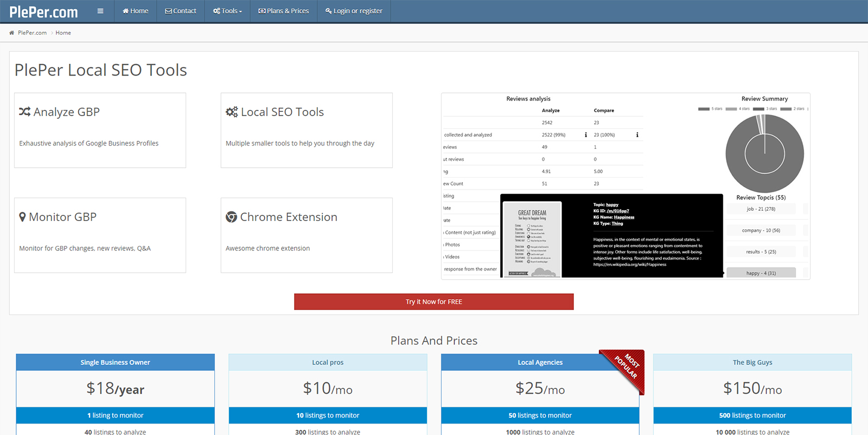This screenshot has width=868, height=435.
Task: Click the Happiness KG Name link
Action: click(624, 217)
